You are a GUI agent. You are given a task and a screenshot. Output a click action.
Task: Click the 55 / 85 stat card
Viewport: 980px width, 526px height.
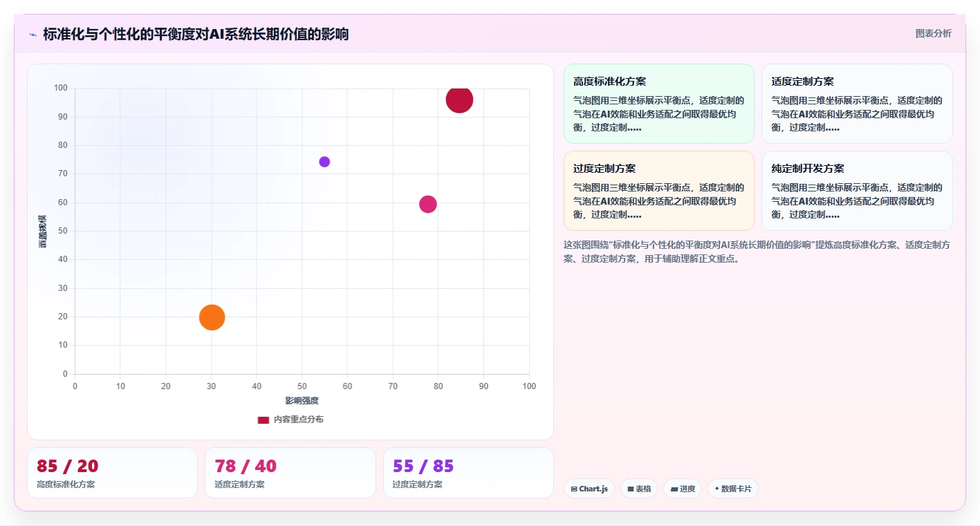468,473
